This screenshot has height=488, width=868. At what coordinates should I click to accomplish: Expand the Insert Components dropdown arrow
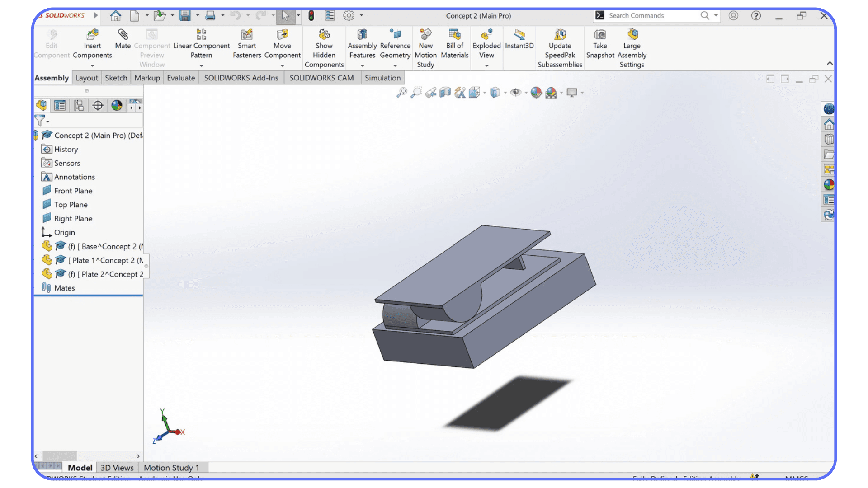click(x=92, y=65)
